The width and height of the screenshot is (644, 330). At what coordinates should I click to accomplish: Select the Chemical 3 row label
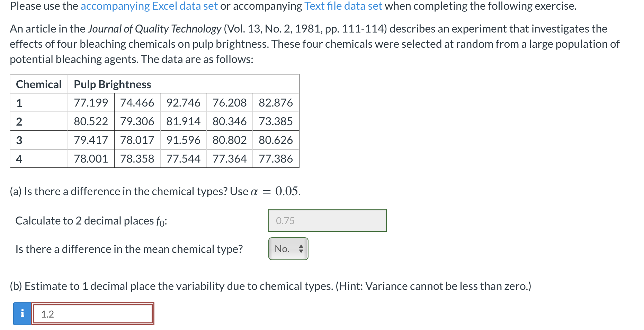(x=19, y=140)
